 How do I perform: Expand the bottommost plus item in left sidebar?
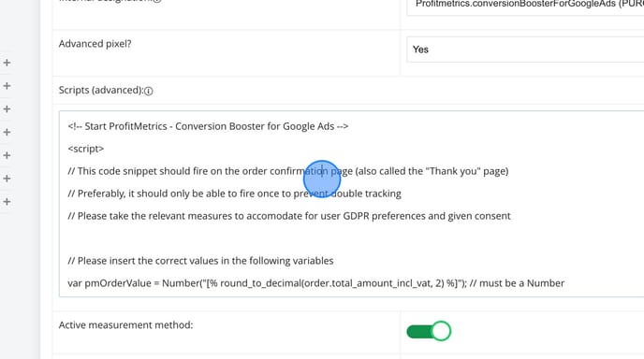pyautogui.click(x=7, y=202)
